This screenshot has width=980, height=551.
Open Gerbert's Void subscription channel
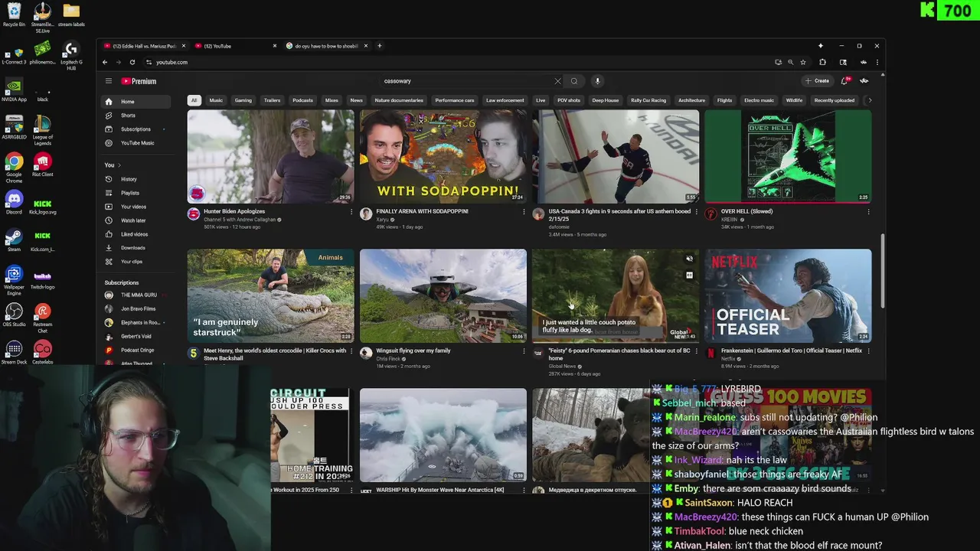click(x=135, y=337)
